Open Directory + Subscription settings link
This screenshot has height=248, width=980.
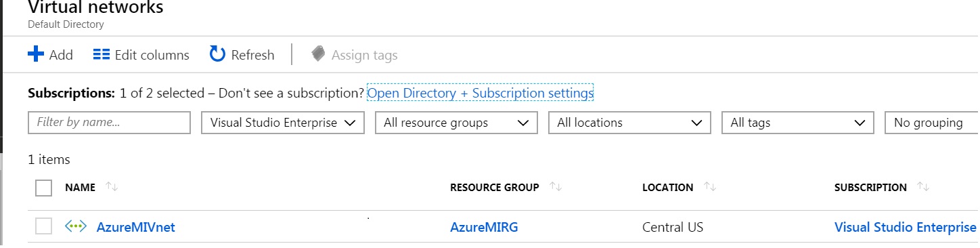point(481,93)
